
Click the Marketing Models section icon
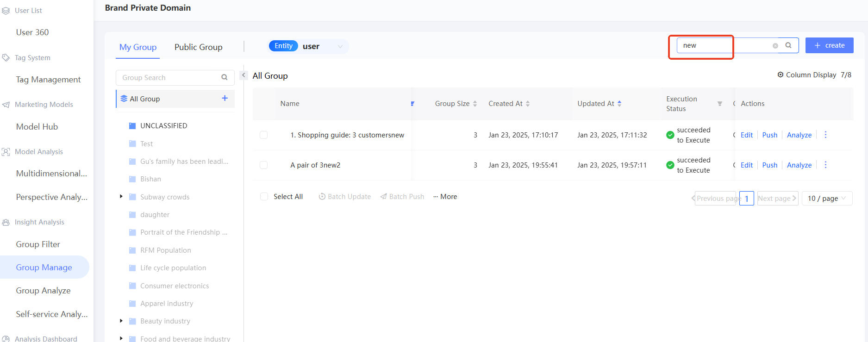point(6,105)
